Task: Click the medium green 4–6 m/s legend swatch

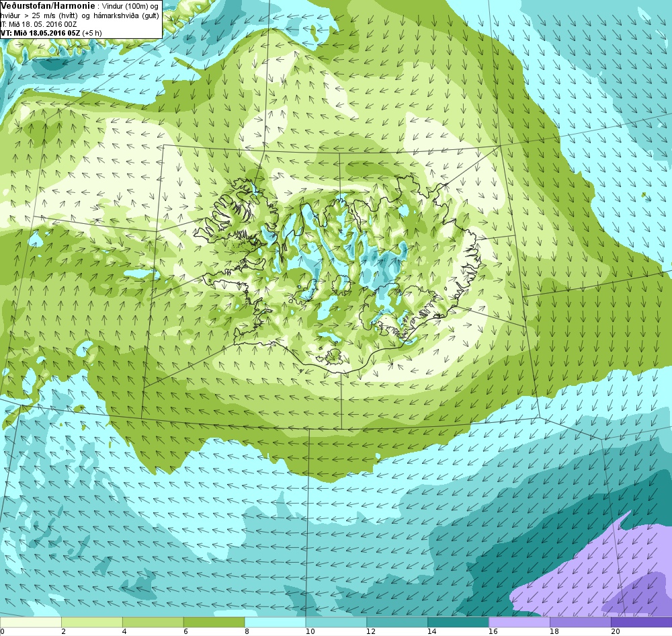Action: point(153,622)
